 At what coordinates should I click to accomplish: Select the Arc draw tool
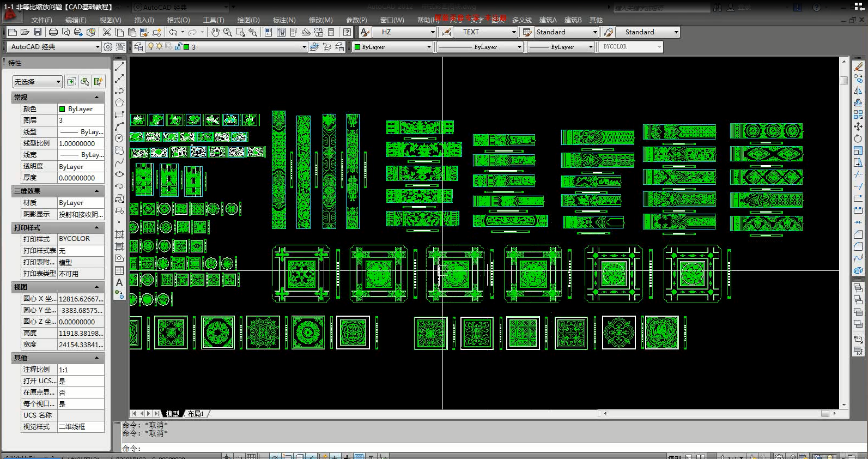click(119, 126)
